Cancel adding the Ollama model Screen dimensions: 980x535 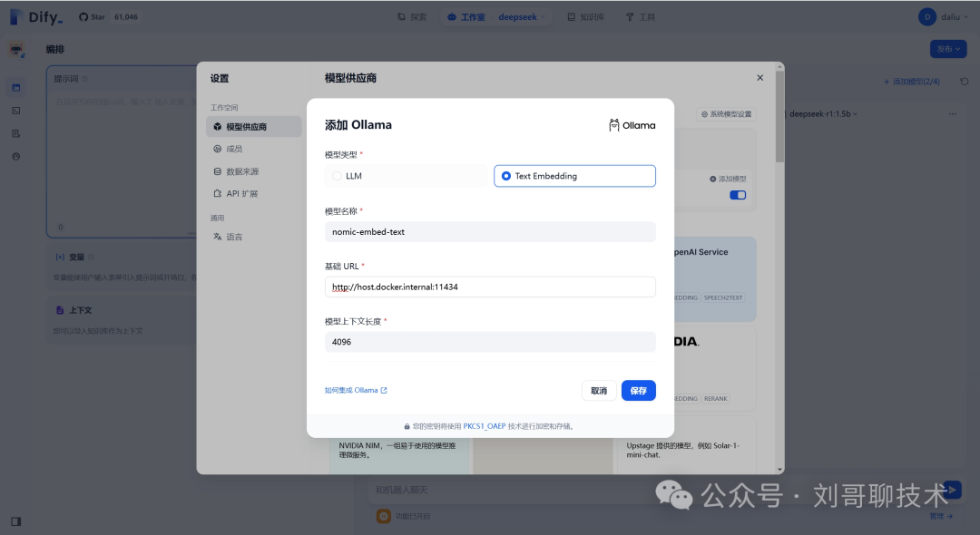coord(599,391)
